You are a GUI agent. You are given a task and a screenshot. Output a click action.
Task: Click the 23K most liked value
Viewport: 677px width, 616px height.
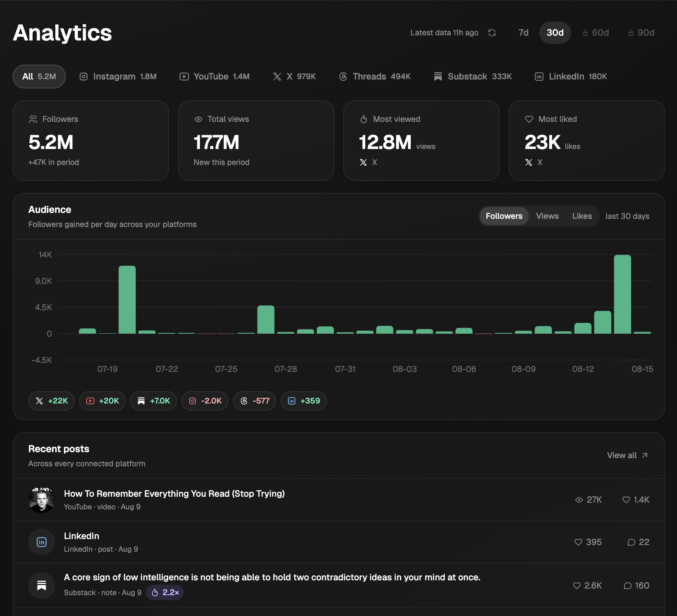(x=542, y=142)
